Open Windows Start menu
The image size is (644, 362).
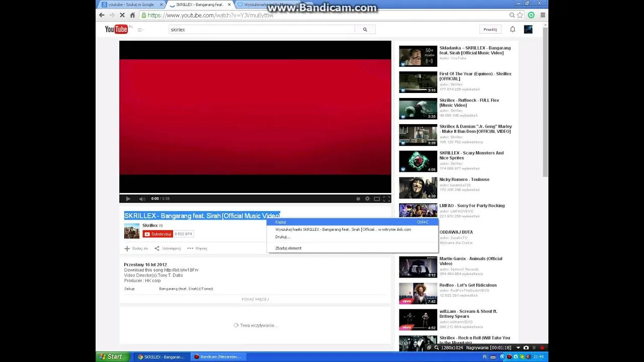(x=112, y=357)
